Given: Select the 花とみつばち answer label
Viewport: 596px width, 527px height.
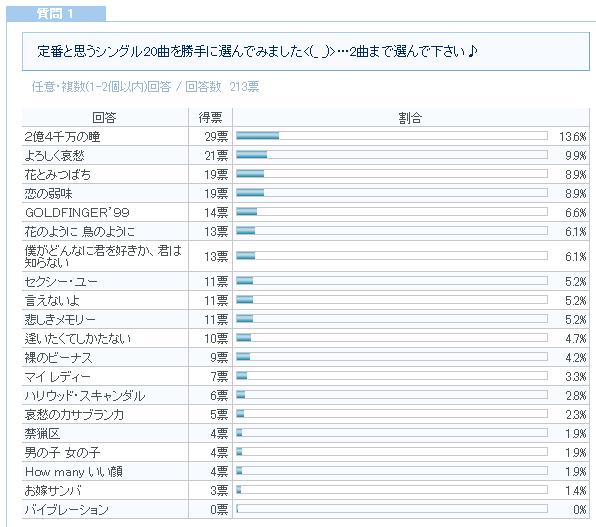Looking at the screenshot, I should [58, 175].
